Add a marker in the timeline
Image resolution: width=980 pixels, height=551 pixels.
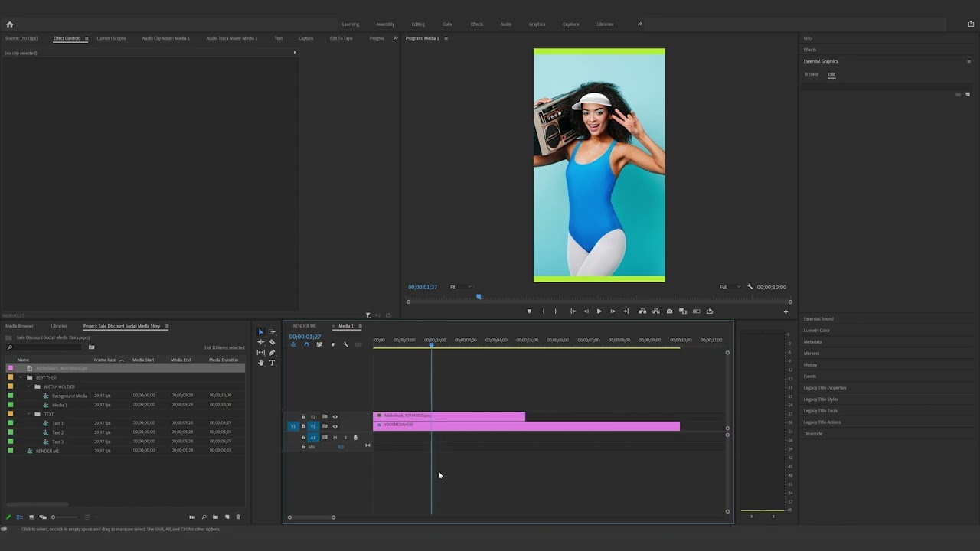click(332, 344)
